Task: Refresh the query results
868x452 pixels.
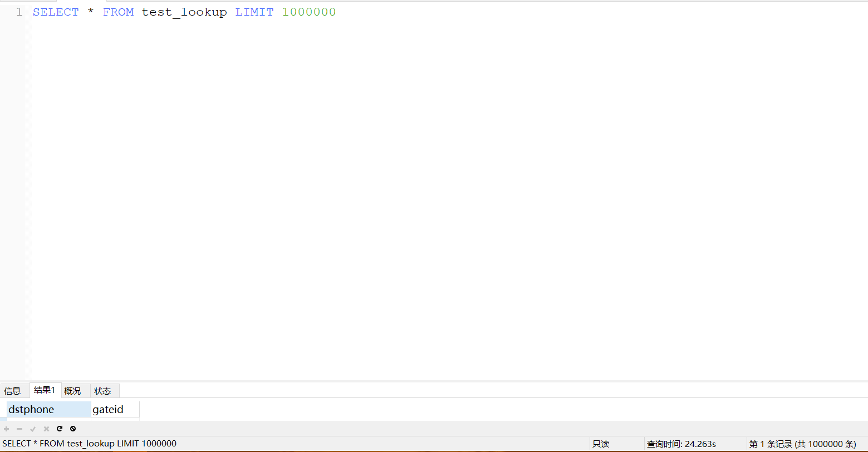Action: coord(60,429)
